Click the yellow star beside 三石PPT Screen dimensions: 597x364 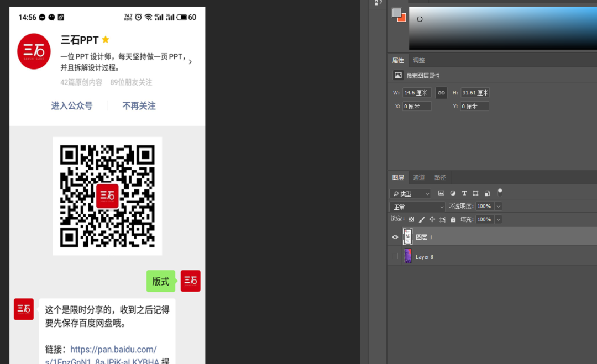[x=106, y=39]
